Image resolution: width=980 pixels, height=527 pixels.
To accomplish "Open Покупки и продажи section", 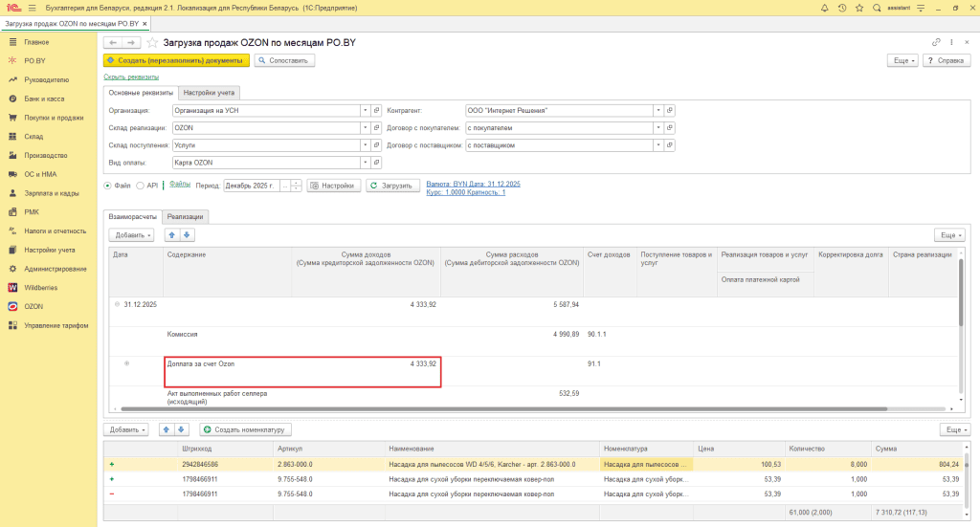I will pos(54,118).
